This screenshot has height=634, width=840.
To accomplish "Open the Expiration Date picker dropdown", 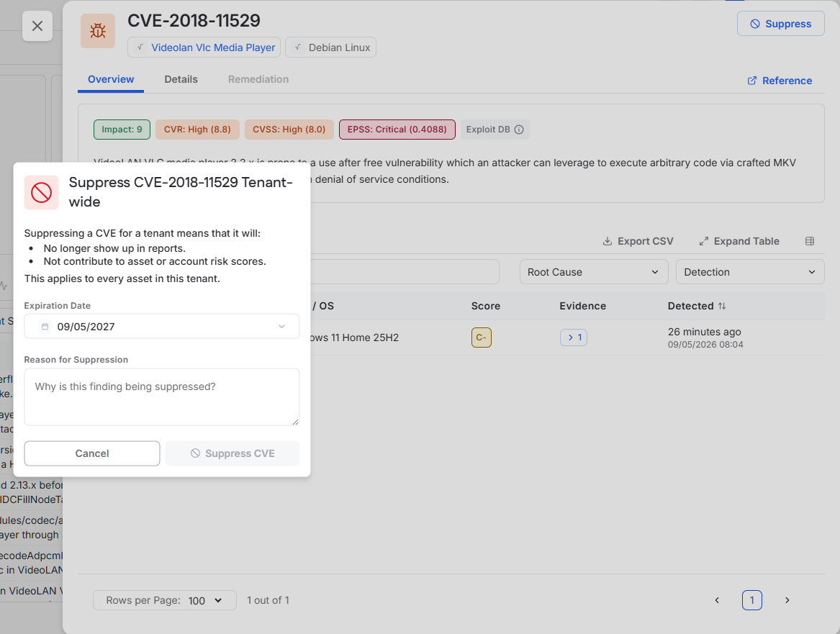I will click(162, 327).
